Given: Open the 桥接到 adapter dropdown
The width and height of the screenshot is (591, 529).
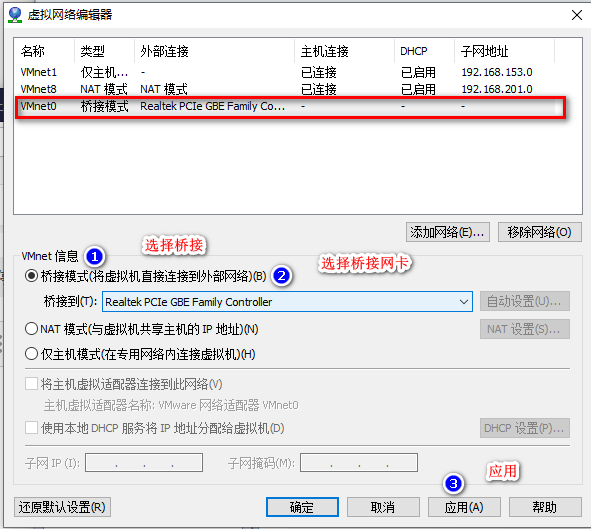Looking at the screenshot, I should [287, 301].
